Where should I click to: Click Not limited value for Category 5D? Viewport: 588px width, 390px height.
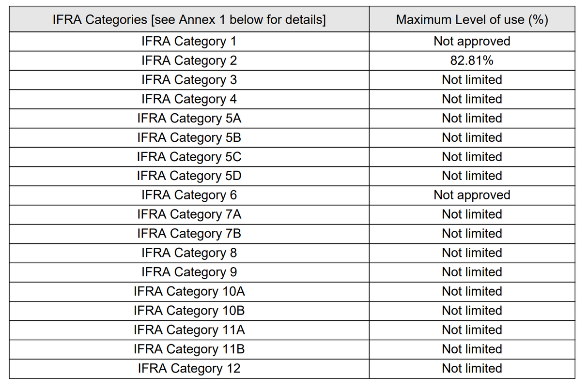472,176
